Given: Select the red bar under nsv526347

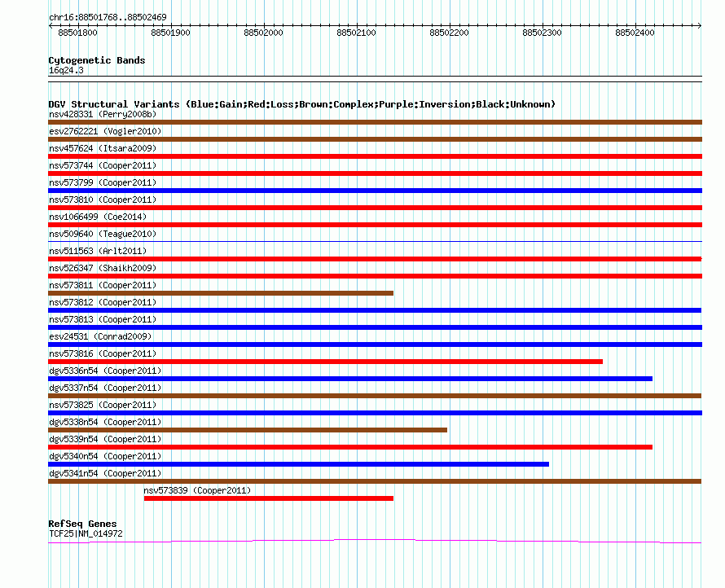Looking at the screenshot, I should tap(375, 276).
